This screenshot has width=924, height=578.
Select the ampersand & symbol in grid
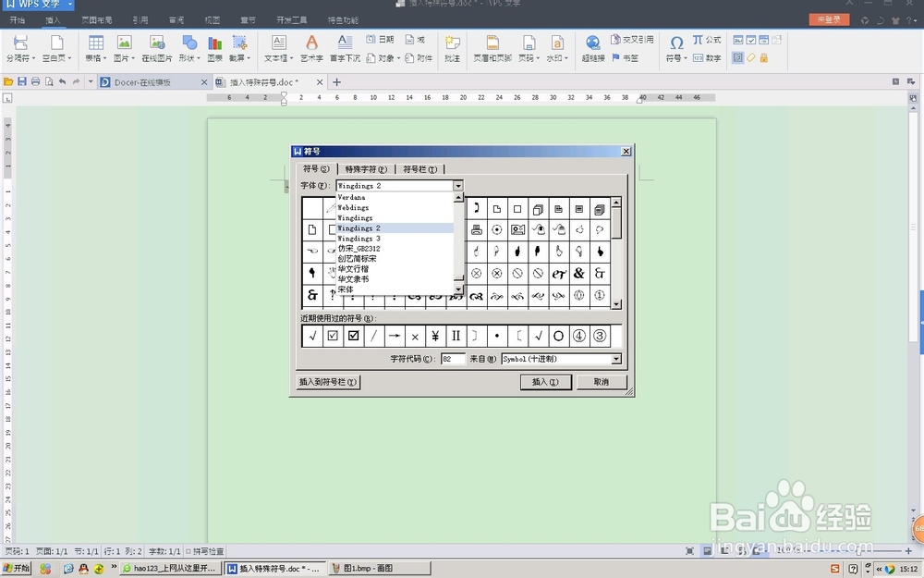578,273
